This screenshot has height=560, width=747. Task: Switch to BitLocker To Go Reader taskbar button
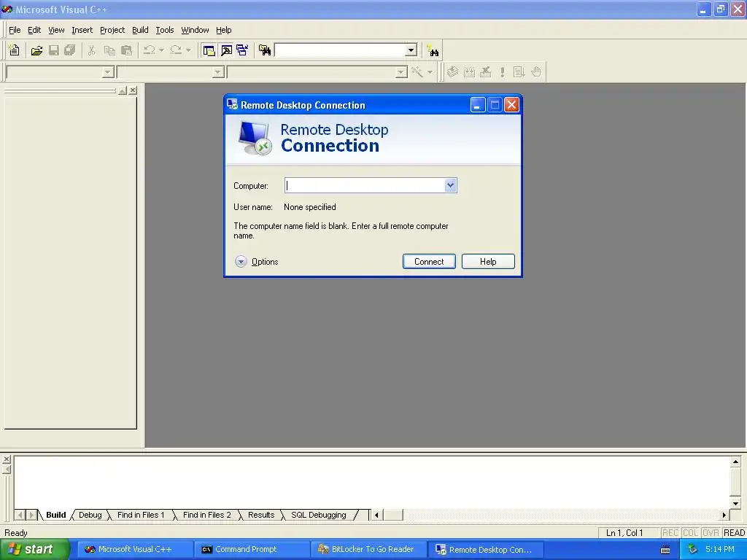point(368,550)
